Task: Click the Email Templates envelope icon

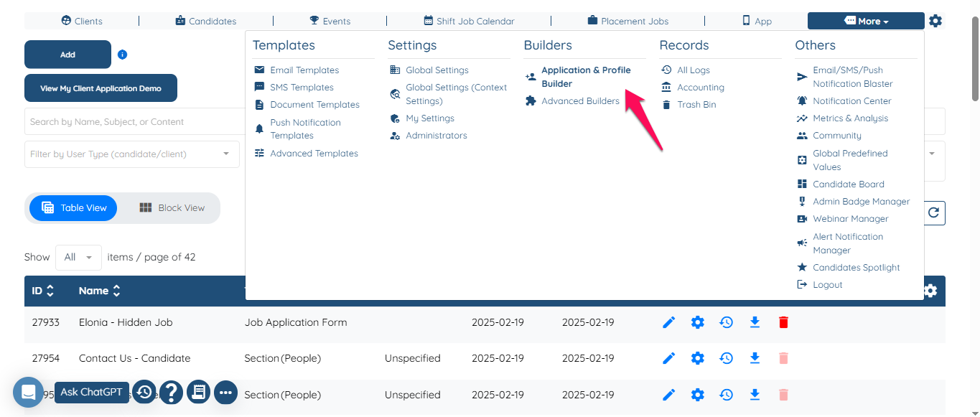Action: (x=259, y=70)
